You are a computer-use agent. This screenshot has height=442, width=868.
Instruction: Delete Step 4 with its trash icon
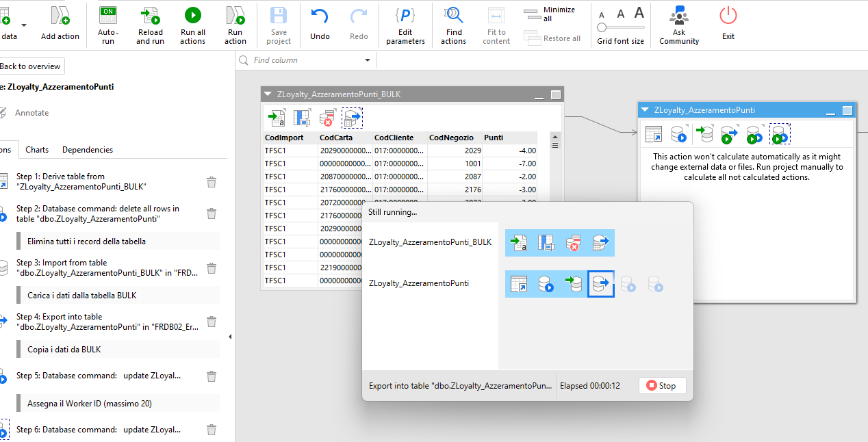212,322
